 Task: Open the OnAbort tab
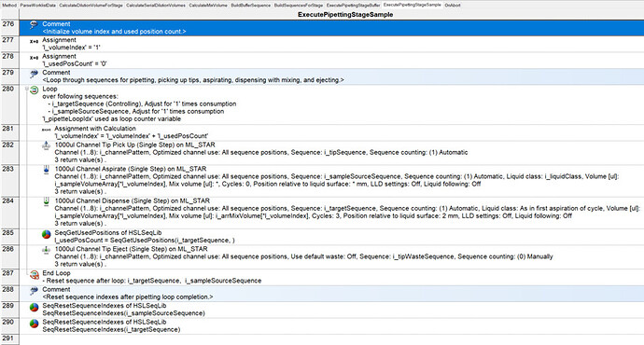[x=452, y=6]
